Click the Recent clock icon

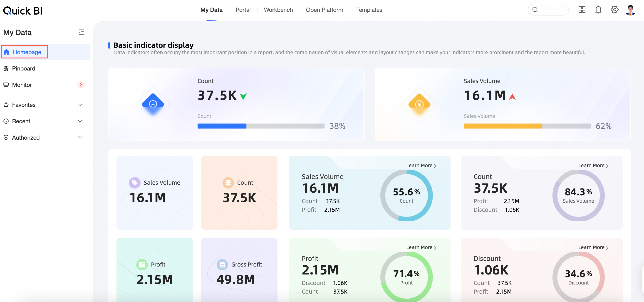(x=6, y=121)
